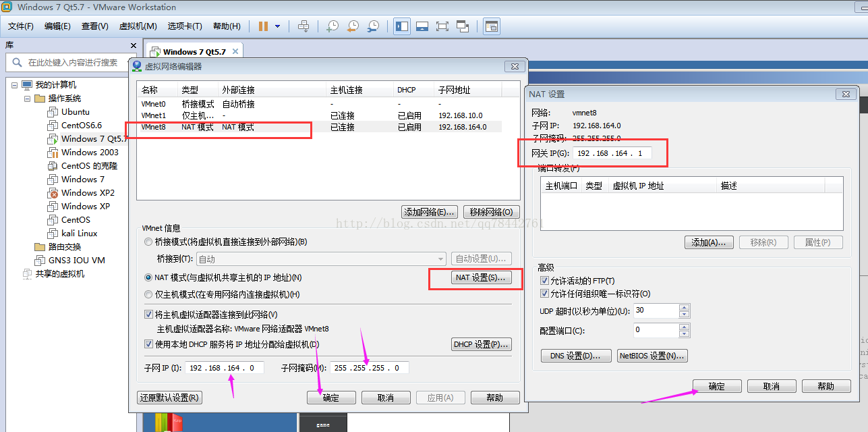Click the send Ctrl+Alt+Del toolbar icon
The width and height of the screenshot is (868, 432).
coord(303,26)
